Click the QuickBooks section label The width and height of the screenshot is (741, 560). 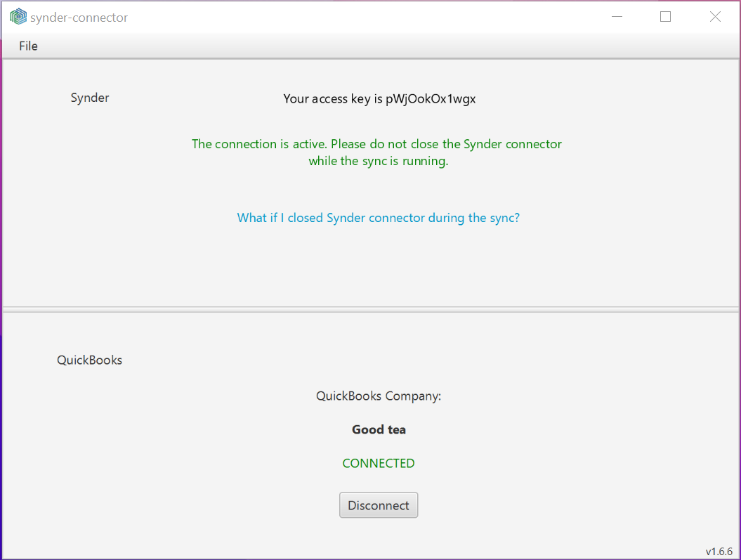(90, 360)
